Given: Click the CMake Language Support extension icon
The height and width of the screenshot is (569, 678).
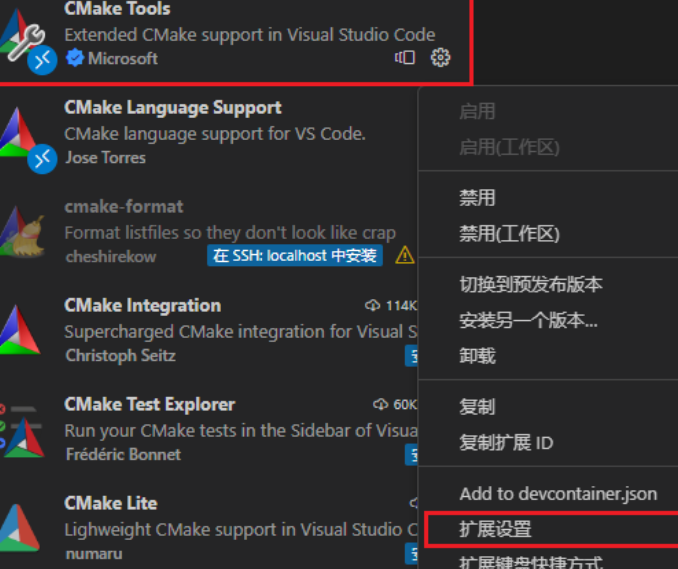Looking at the screenshot, I should (26, 138).
